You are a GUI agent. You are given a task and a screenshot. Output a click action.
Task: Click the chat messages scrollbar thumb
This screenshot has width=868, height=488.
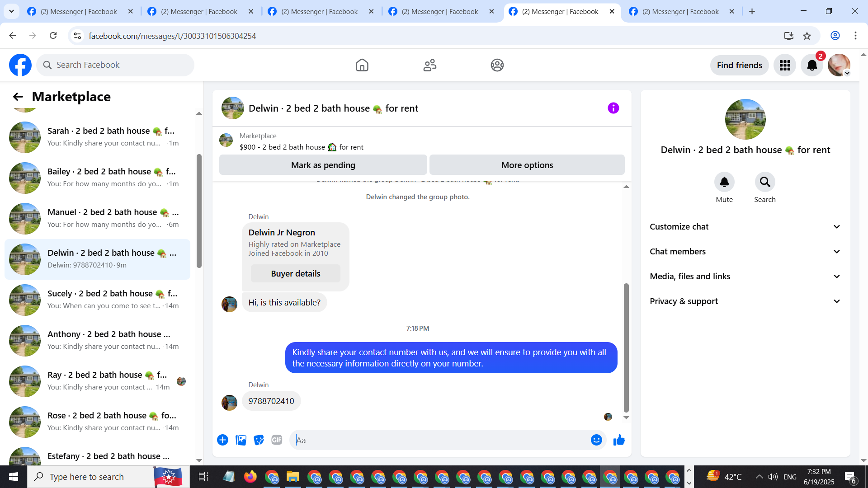point(626,348)
